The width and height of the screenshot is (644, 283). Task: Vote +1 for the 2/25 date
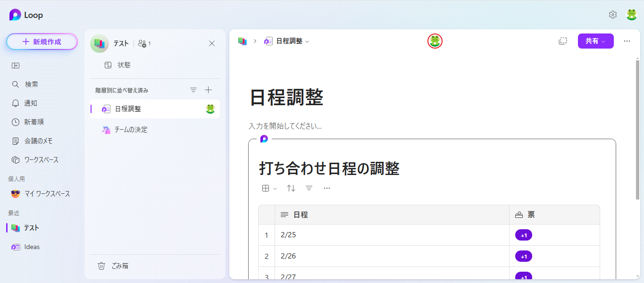tap(523, 234)
